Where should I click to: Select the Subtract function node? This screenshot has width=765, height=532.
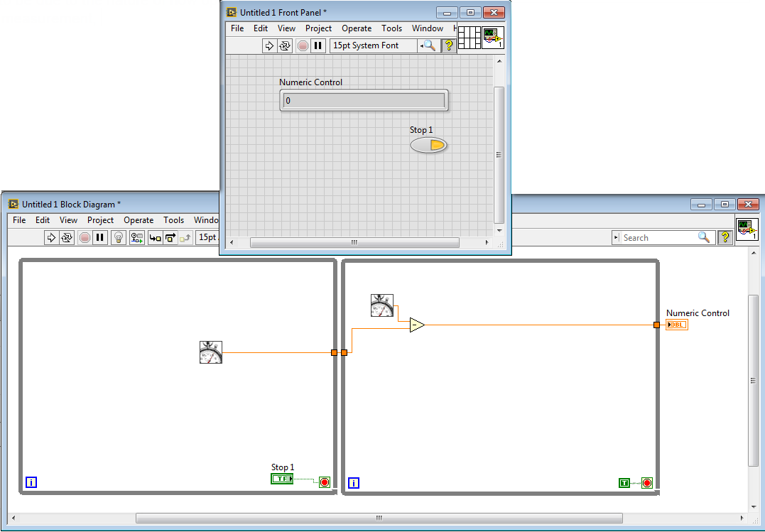(417, 325)
